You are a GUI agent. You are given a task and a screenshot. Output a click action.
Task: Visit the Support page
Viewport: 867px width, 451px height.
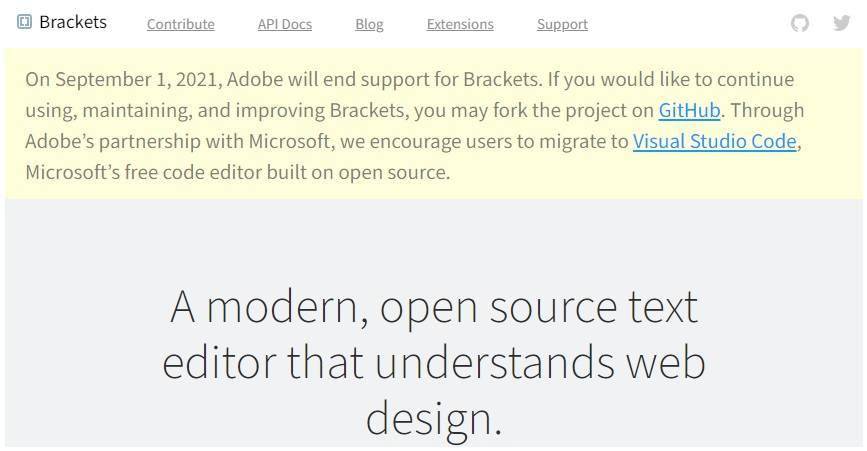[562, 24]
